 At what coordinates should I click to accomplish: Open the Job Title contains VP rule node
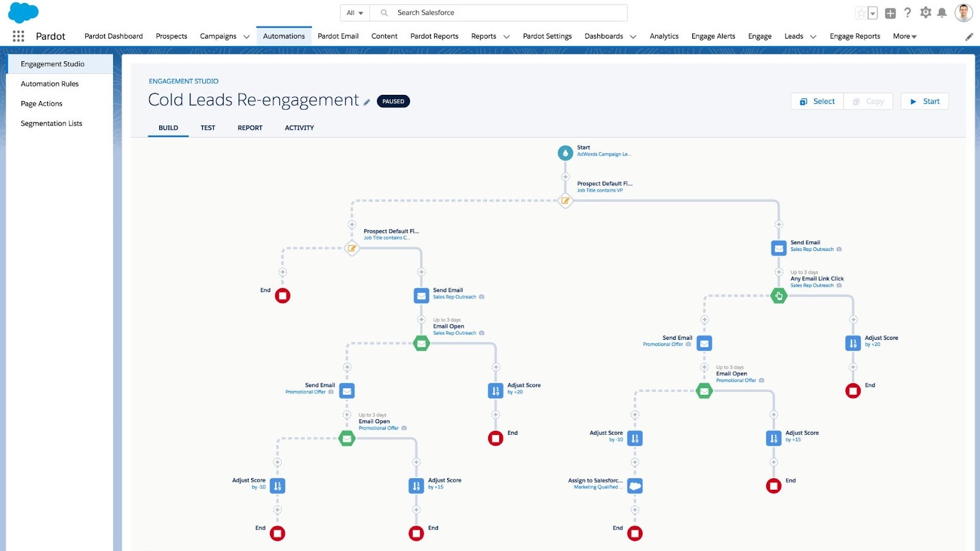point(565,200)
